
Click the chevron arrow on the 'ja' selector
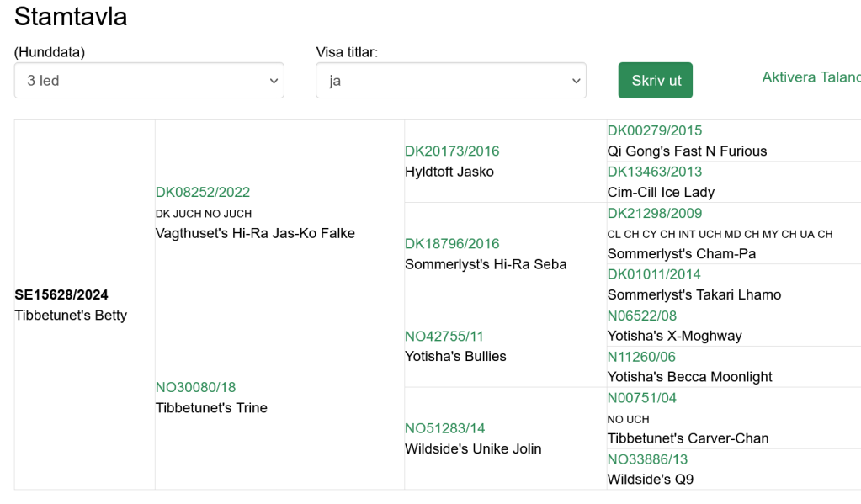[x=576, y=81]
